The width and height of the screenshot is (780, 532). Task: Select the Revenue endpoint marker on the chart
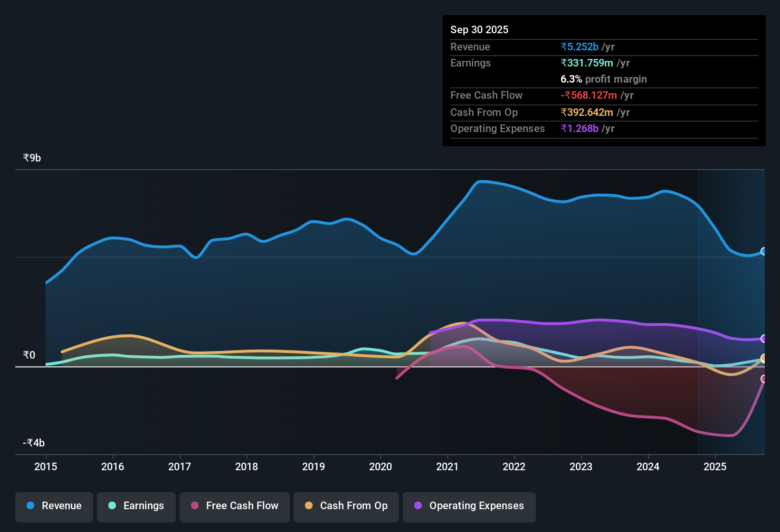pos(764,251)
